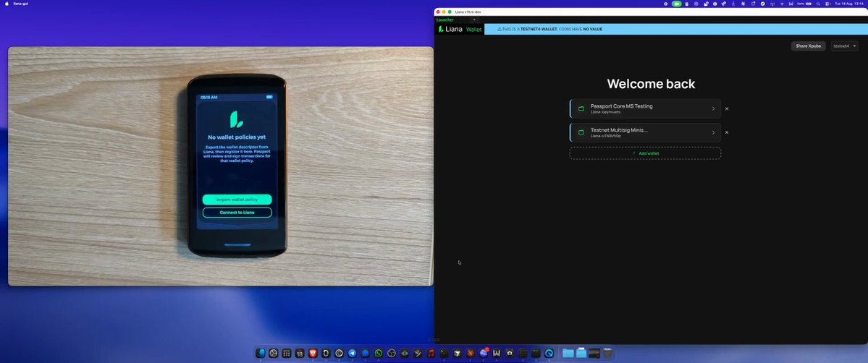The height and width of the screenshot is (363, 868).
Task: Remove Testnet Multisig wallet with X
Action: pos(727,132)
